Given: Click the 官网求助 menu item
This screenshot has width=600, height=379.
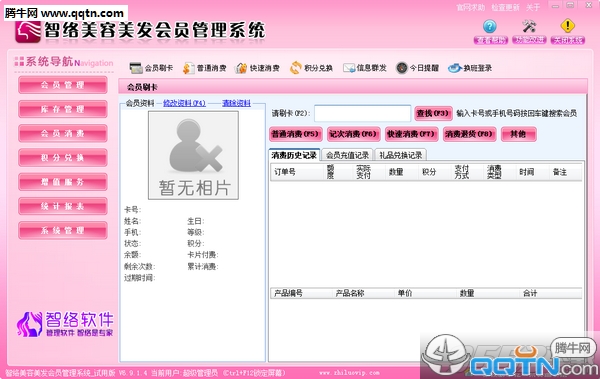Looking at the screenshot, I should (471, 7).
